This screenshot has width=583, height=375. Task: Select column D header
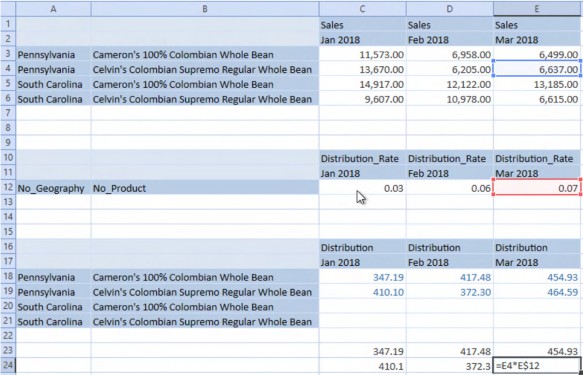450,9
